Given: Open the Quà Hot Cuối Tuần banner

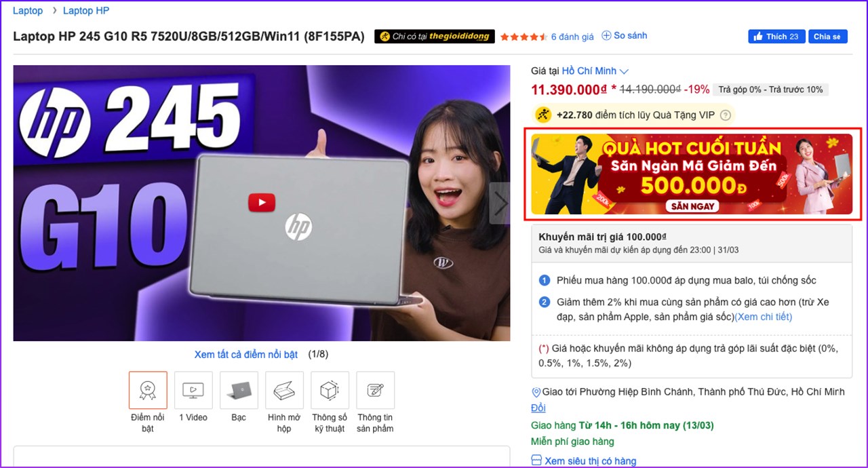Looking at the screenshot, I should [692, 174].
